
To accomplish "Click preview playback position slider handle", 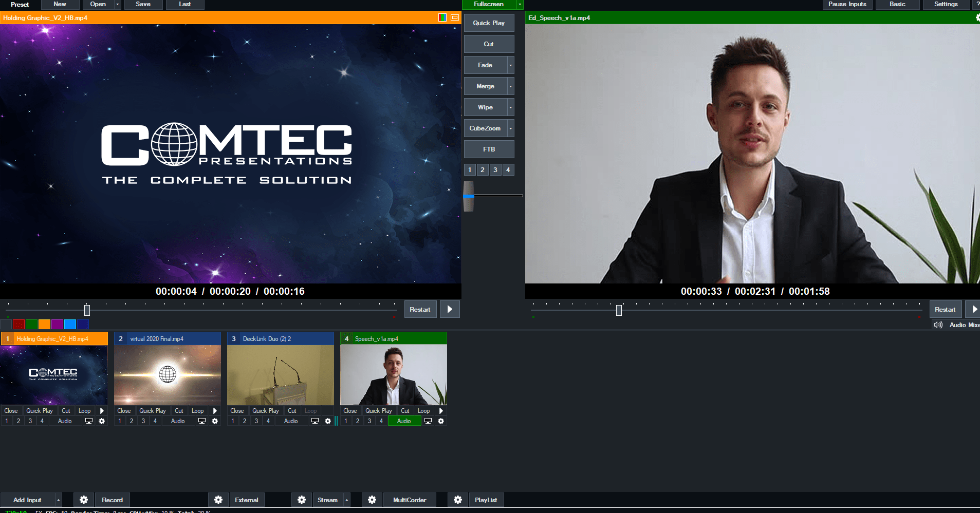I will (x=87, y=310).
